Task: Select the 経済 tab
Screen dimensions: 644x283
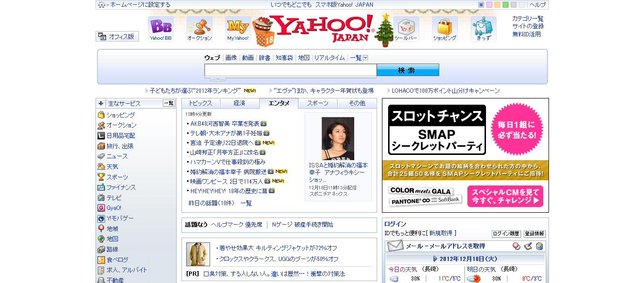Action: (x=240, y=103)
